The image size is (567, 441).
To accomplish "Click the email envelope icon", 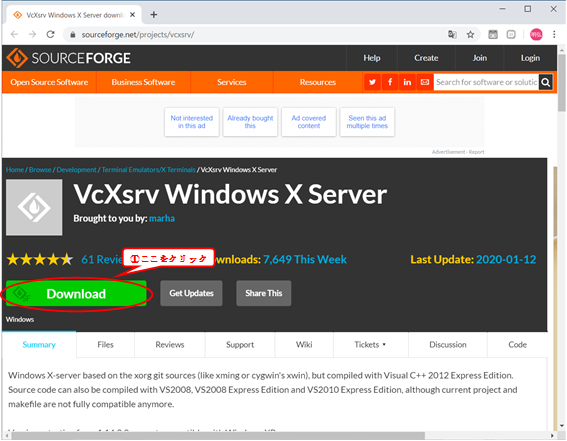I will coord(425,82).
